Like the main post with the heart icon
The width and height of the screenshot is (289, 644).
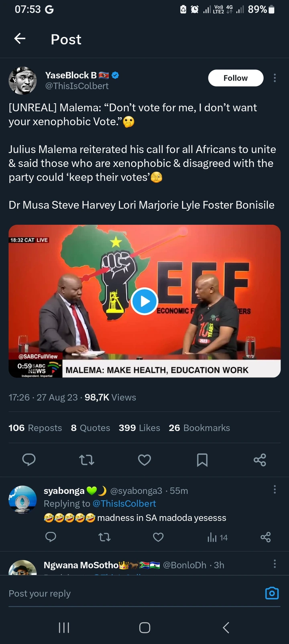click(x=144, y=460)
